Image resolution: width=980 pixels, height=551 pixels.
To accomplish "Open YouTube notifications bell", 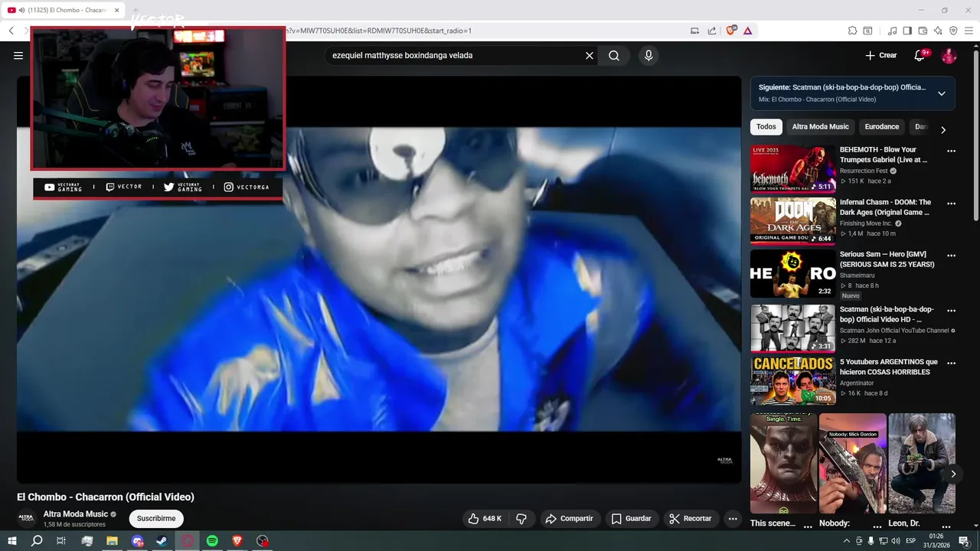I will tap(920, 55).
